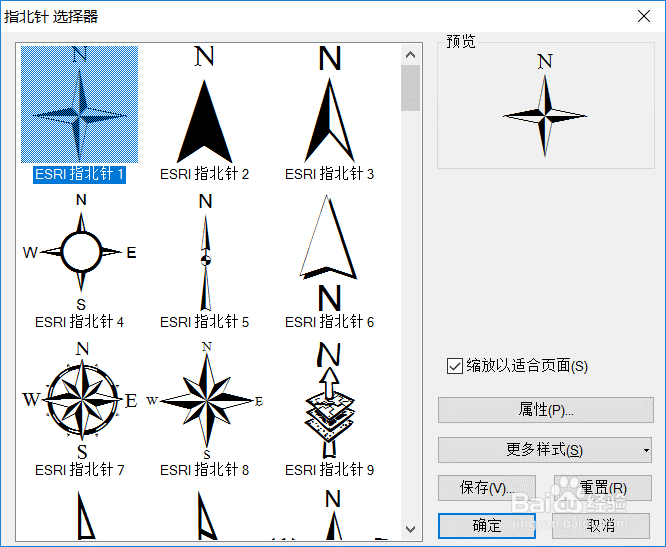
Task: Click the north arrow preview image
Action: (x=545, y=104)
